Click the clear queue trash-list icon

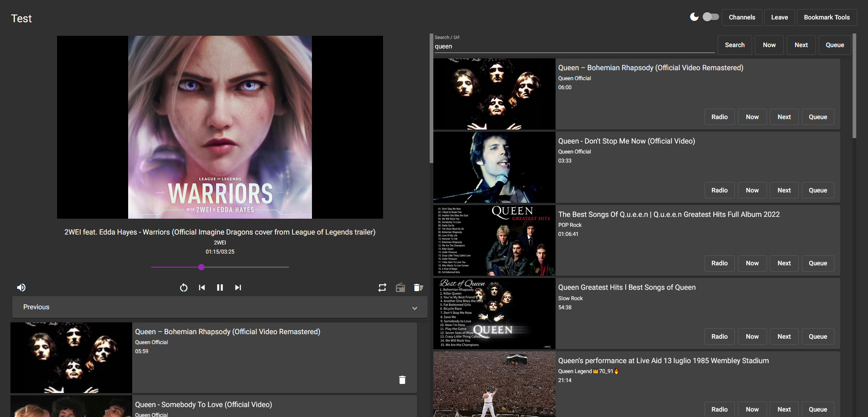click(x=418, y=288)
